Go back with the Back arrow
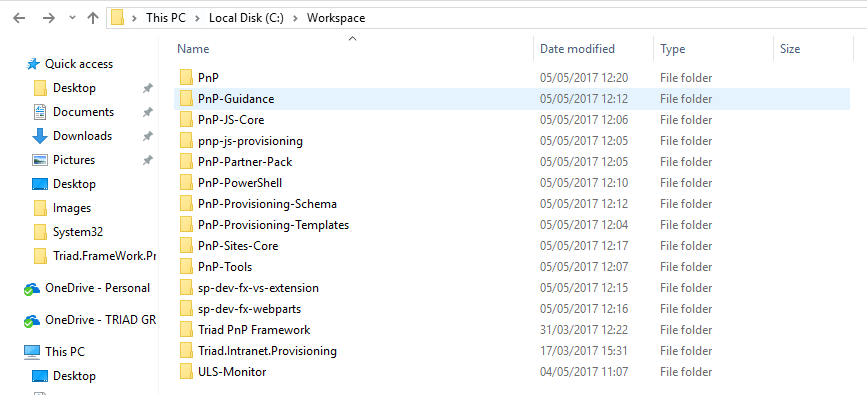The height and width of the screenshot is (395, 867). click(x=19, y=18)
